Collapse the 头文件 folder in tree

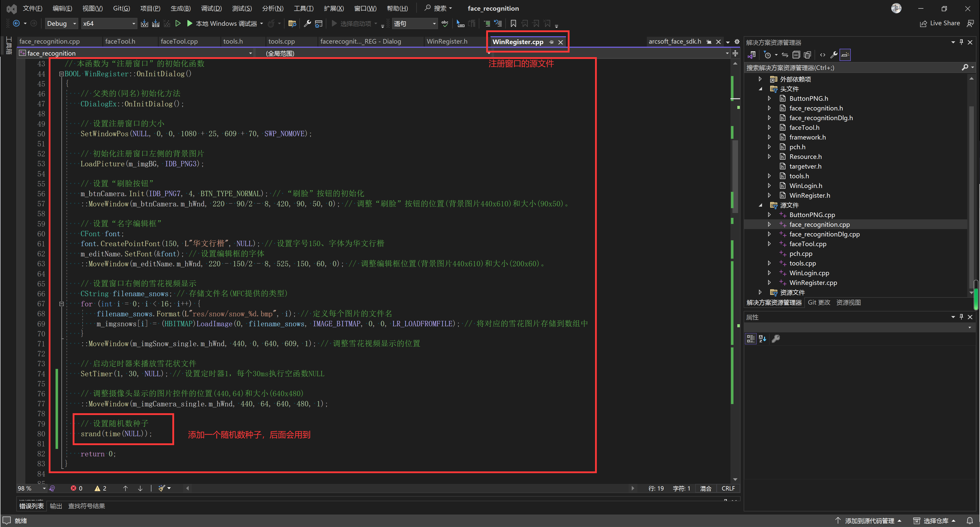(x=760, y=89)
